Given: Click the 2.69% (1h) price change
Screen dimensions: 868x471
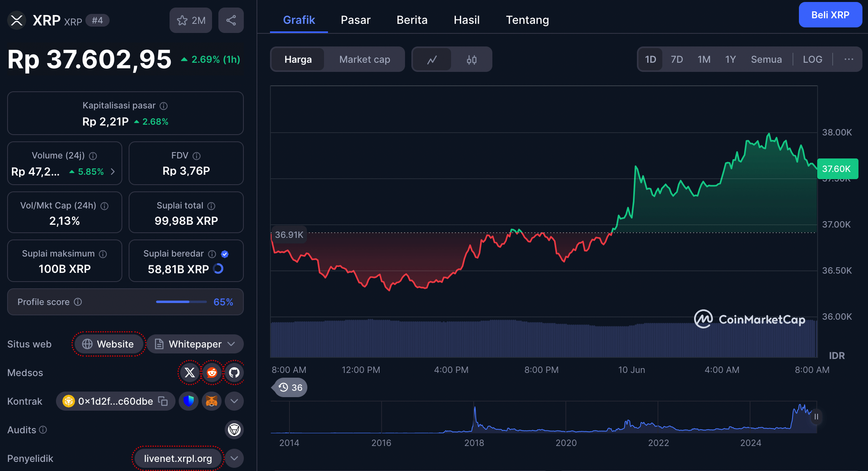Looking at the screenshot, I should [210, 60].
